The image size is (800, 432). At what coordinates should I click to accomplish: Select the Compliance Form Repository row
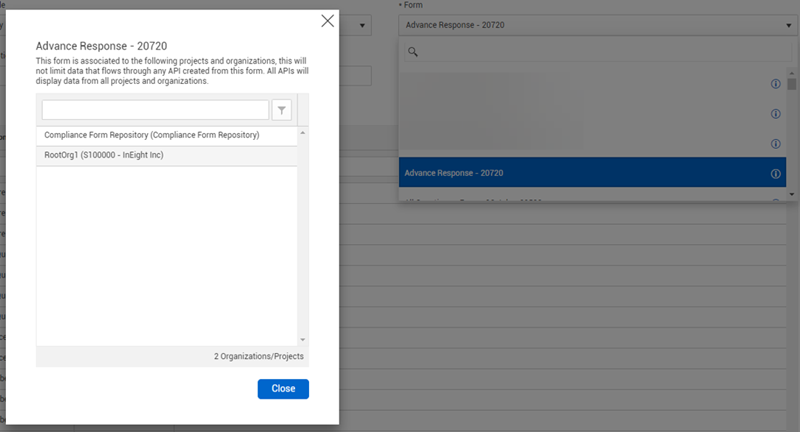tap(167, 135)
